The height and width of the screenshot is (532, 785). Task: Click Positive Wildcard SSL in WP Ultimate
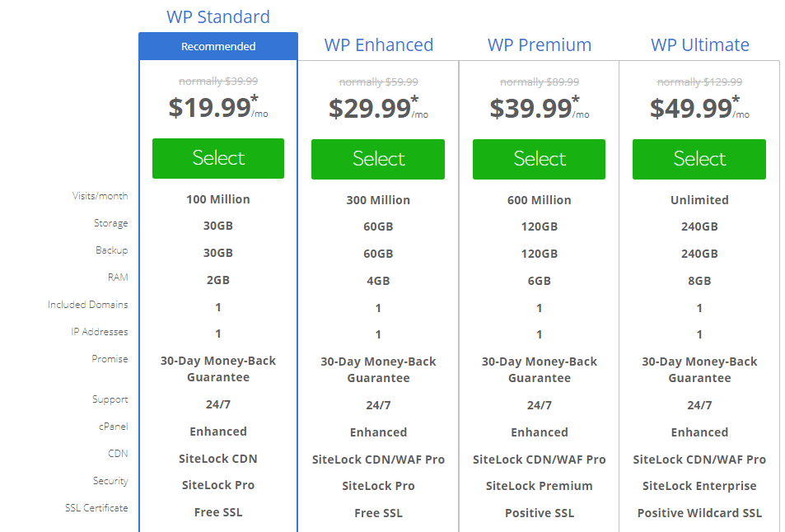[699, 513]
